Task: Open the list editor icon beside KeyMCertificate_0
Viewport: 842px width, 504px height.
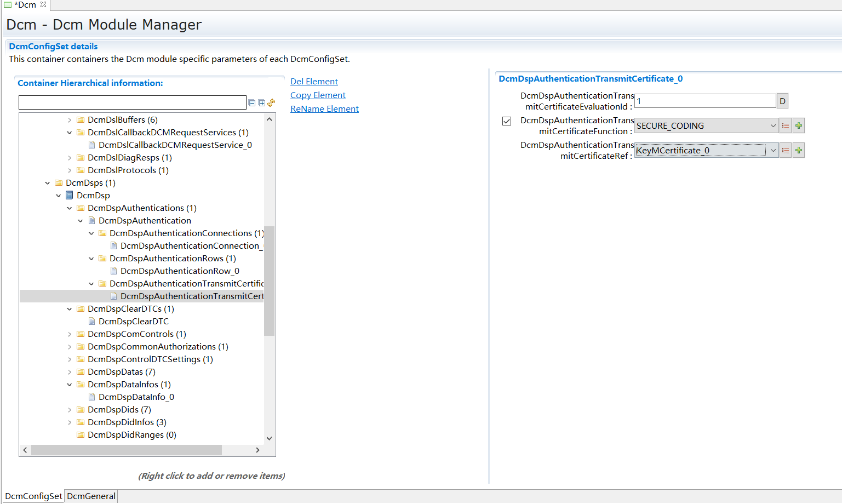Action: coord(786,150)
